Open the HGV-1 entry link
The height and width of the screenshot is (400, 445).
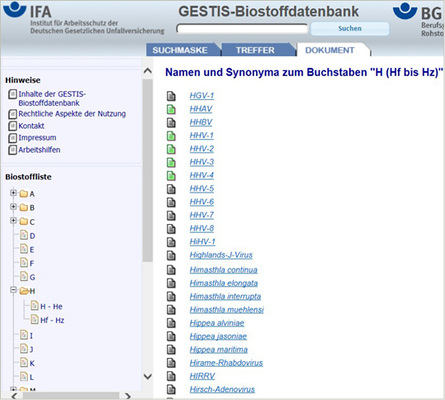(x=202, y=96)
